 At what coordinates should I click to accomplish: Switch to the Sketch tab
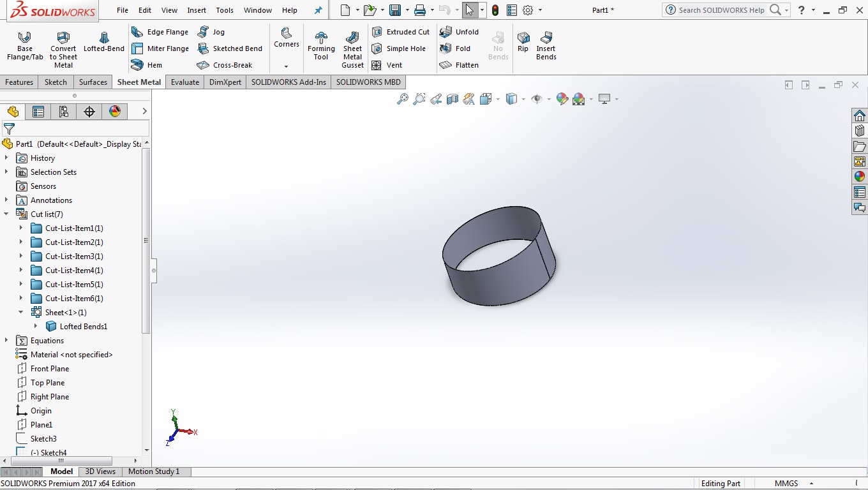pyautogui.click(x=56, y=82)
